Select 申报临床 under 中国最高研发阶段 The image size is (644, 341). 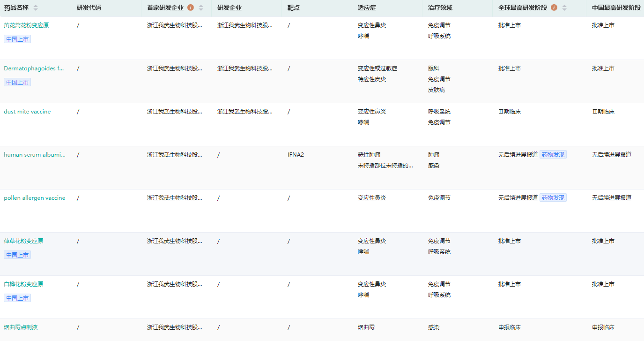click(603, 327)
